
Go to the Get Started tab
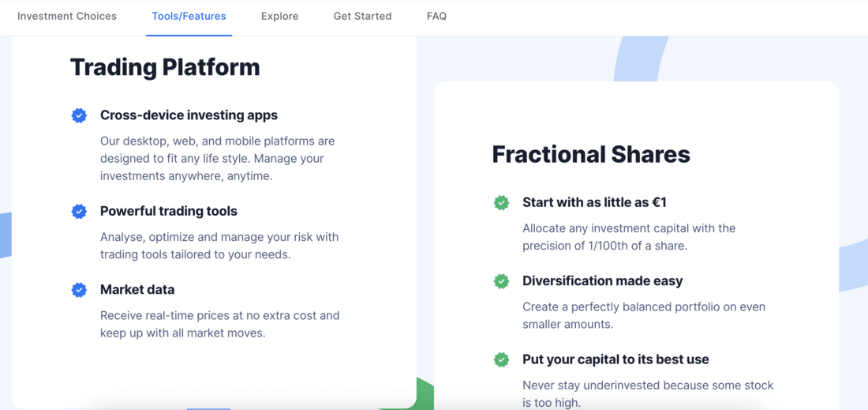363,16
